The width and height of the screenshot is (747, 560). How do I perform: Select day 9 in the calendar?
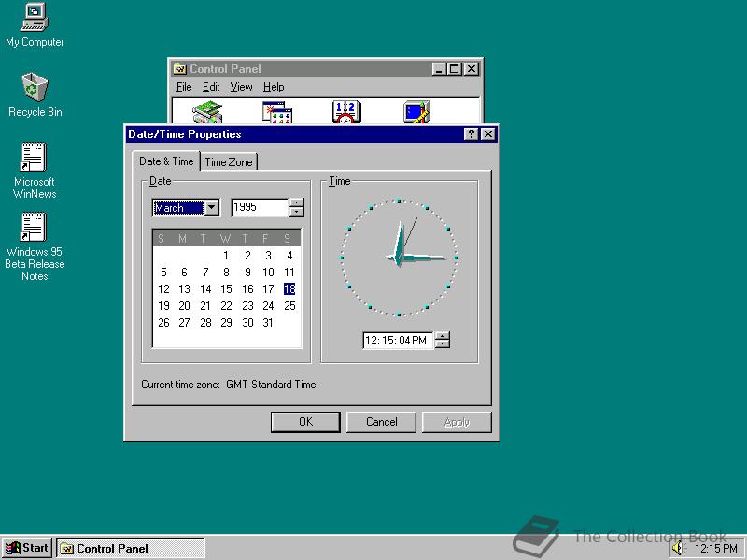coord(247,272)
